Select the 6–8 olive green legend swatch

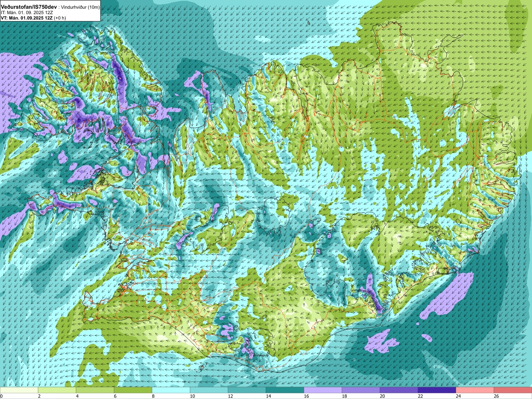[x=133, y=390]
